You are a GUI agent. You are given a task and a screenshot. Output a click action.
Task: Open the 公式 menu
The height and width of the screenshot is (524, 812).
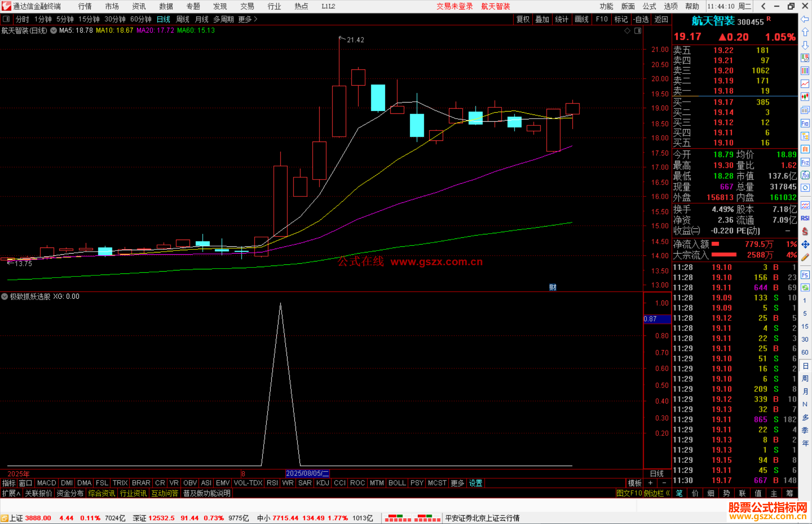click(649, 6)
